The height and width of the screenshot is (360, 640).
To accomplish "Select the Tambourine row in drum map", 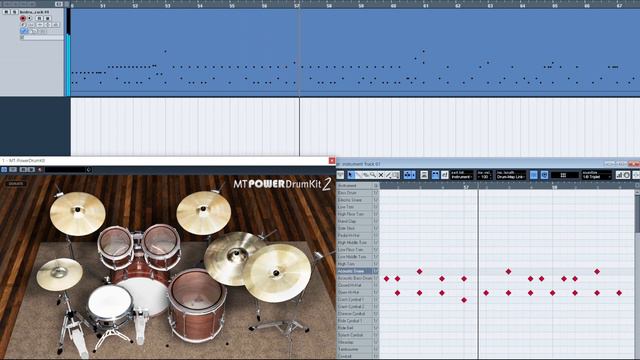I will pos(355,349).
